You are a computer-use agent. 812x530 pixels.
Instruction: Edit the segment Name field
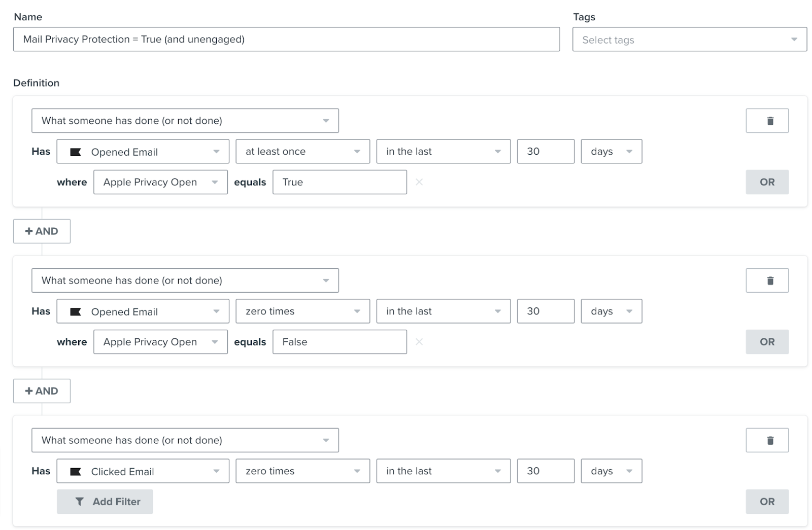click(x=286, y=39)
